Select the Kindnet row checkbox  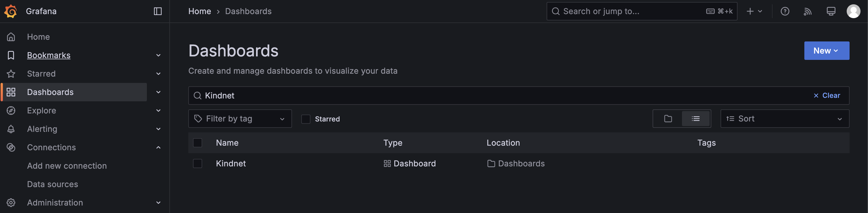click(198, 163)
